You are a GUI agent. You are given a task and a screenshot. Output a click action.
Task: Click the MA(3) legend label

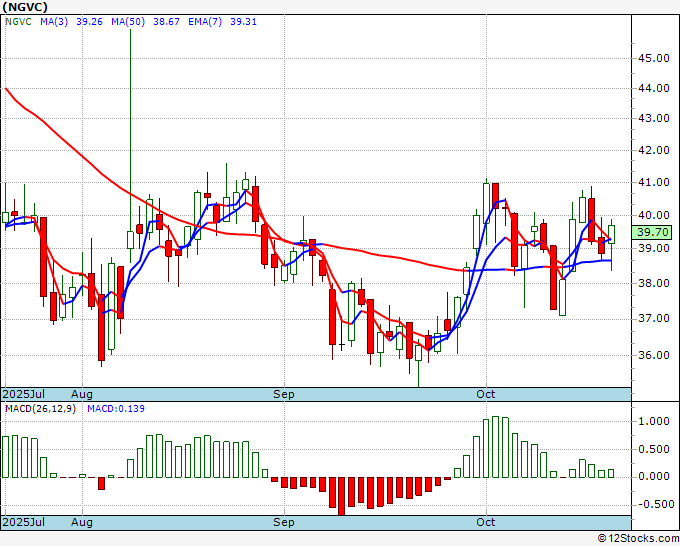54,22
